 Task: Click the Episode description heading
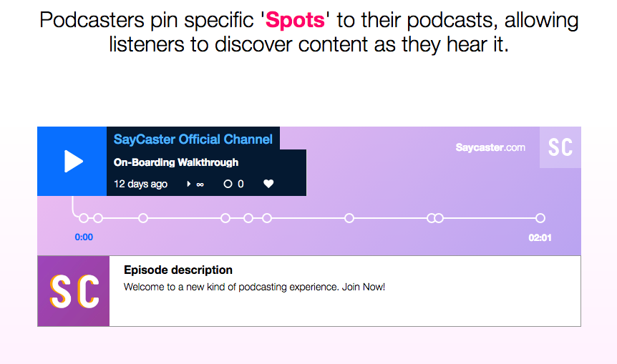pos(178,270)
